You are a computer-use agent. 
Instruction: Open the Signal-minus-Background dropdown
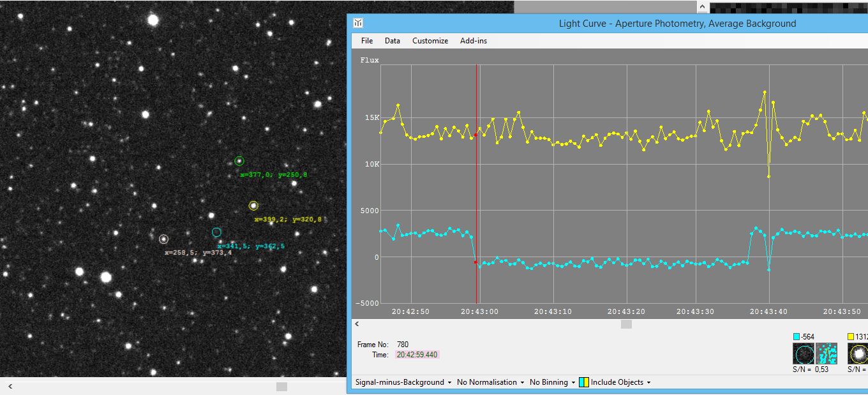click(403, 382)
